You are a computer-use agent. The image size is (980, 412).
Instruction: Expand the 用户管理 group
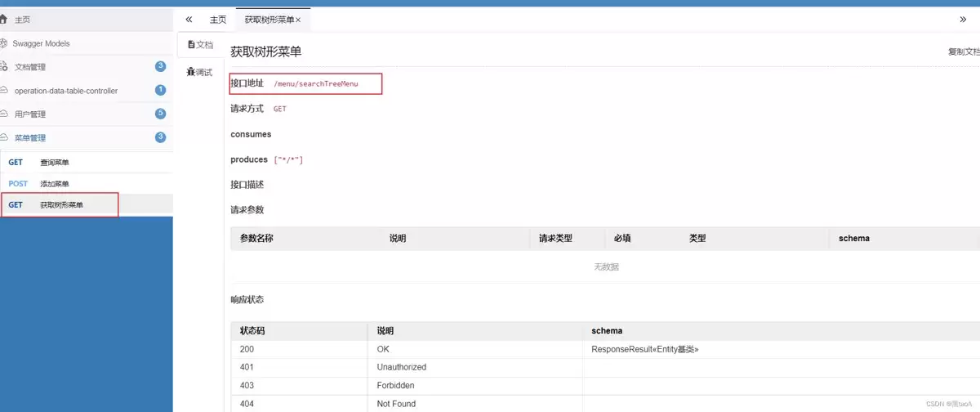87,114
